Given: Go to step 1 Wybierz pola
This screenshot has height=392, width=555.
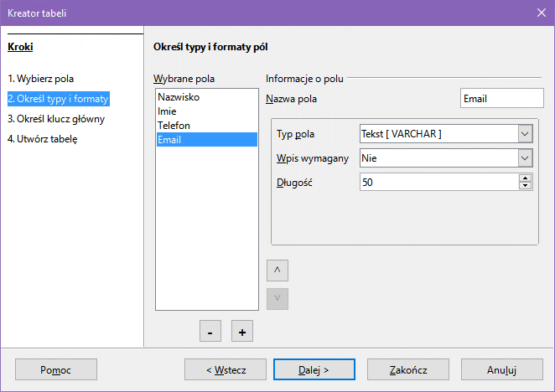Looking at the screenshot, I should (46, 79).
